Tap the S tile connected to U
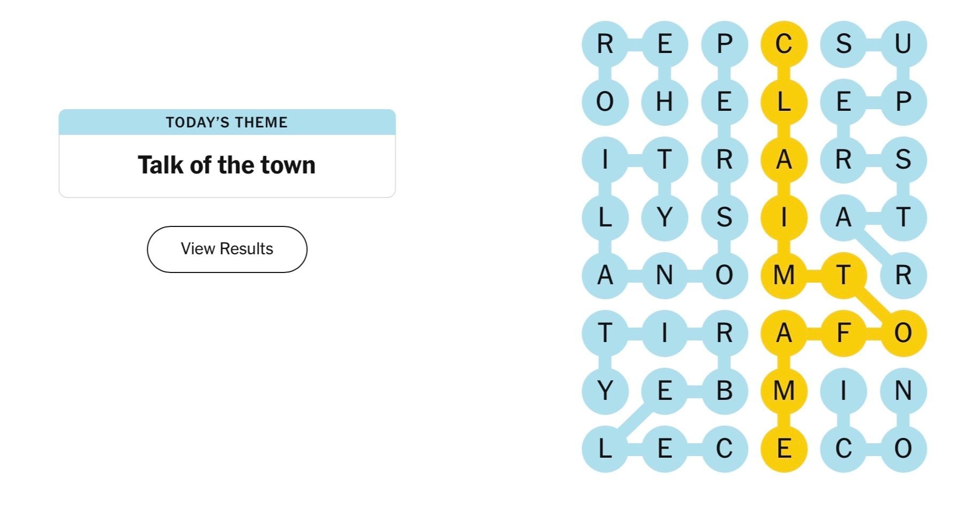Image resolution: width=980 pixels, height=508 pixels. click(x=843, y=44)
